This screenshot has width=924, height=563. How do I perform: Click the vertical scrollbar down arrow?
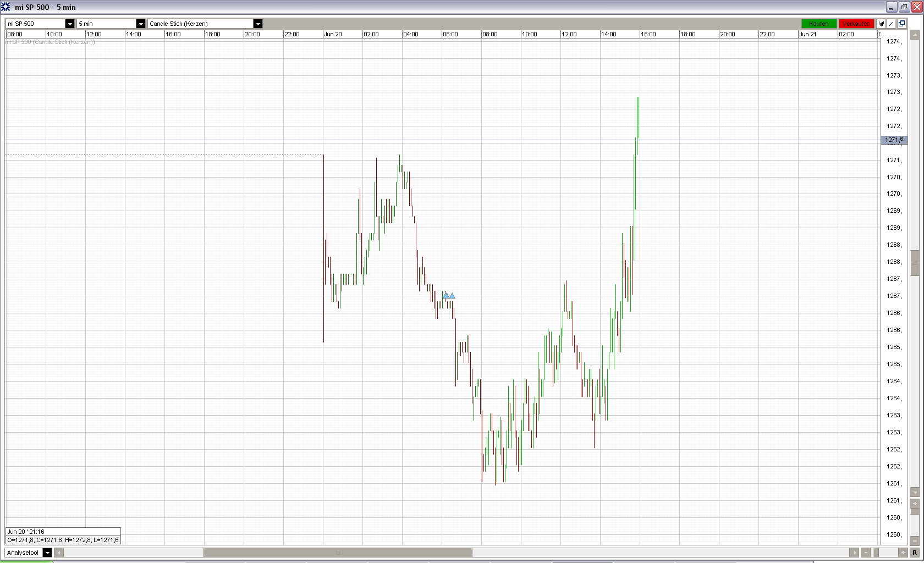[x=915, y=492]
